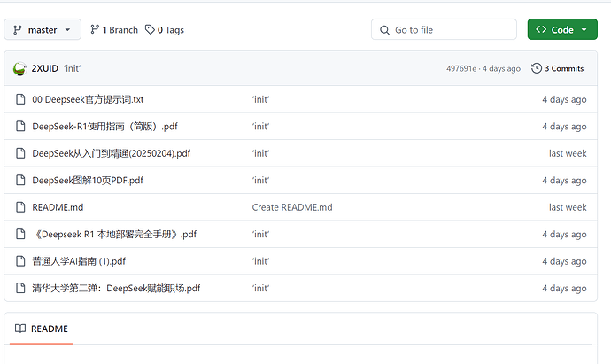Open the 'Create README.md' commit message
This screenshot has width=611, height=364.
(x=292, y=207)
